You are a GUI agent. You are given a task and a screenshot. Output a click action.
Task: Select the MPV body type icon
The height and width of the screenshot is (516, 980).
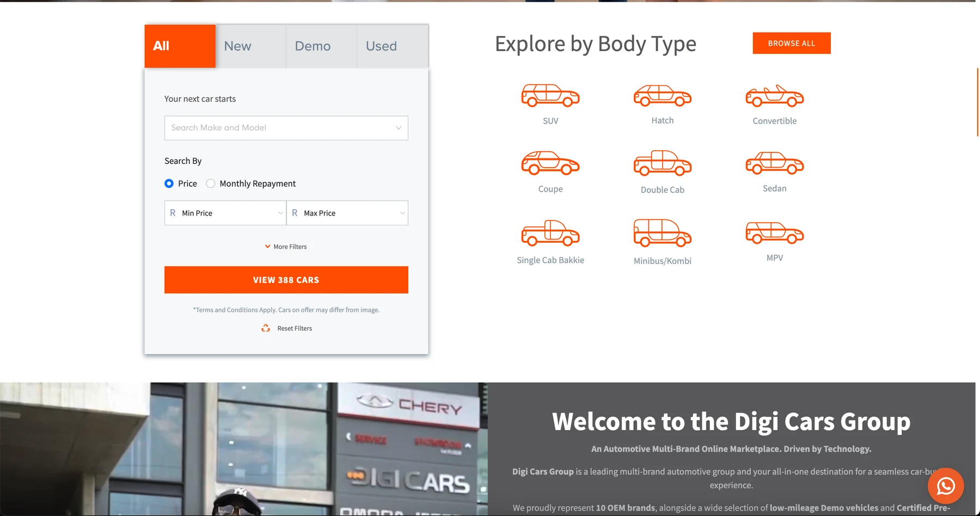pos(775,232)
